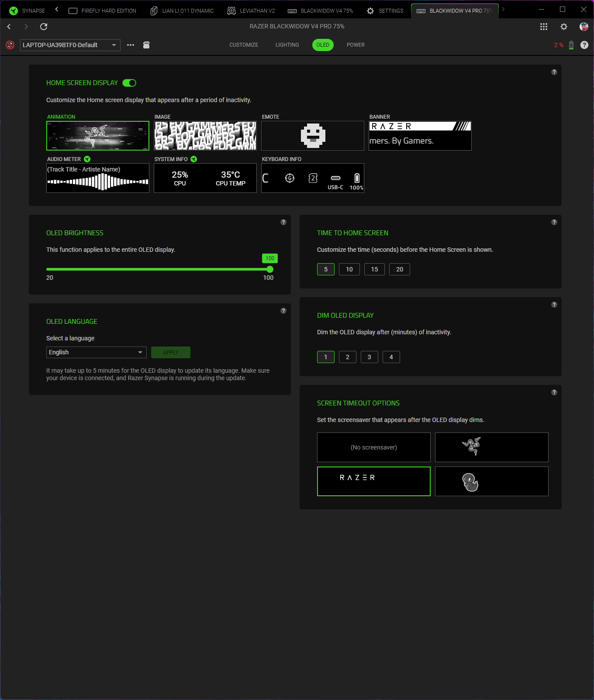Select the Image home screen thumbnail

coord(205,136)
